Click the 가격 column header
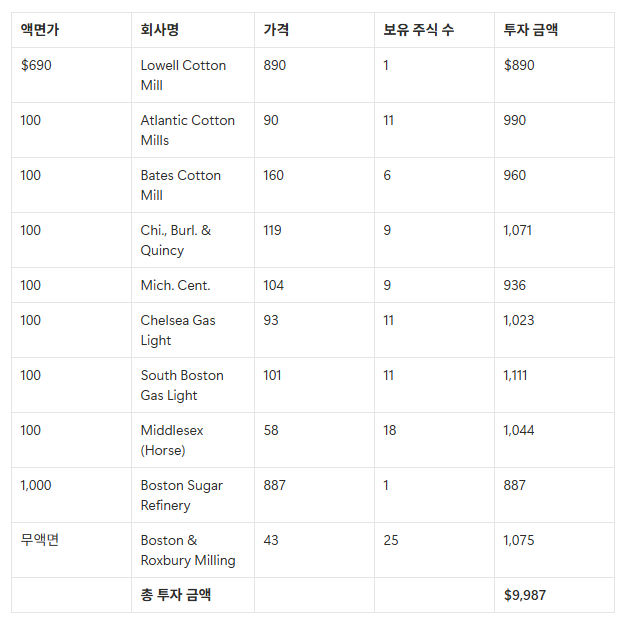This screenshot has width=629, height=623. tap(277, 30)
